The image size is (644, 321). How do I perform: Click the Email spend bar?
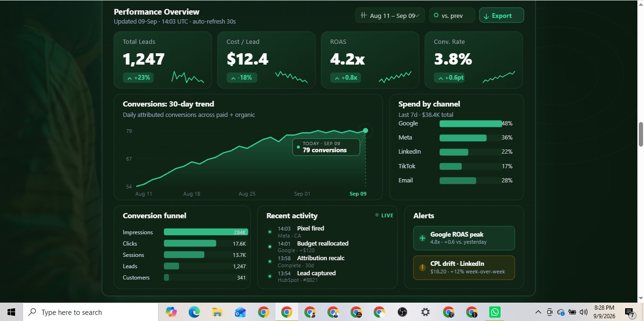click(458, 181)
